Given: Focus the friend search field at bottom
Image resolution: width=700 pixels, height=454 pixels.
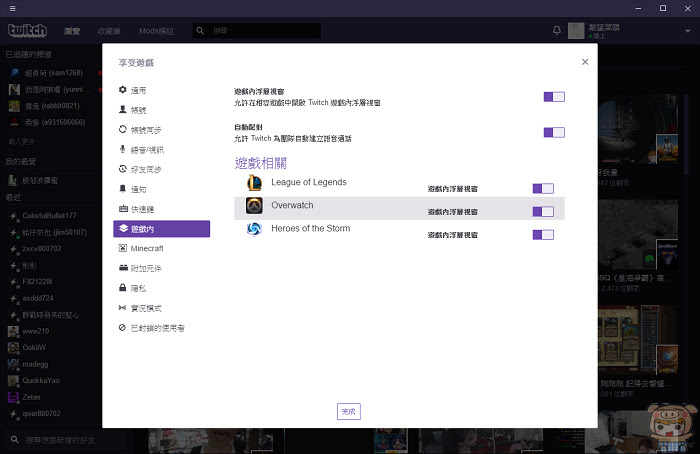Looking at the screenshot, I should point(67,440).
